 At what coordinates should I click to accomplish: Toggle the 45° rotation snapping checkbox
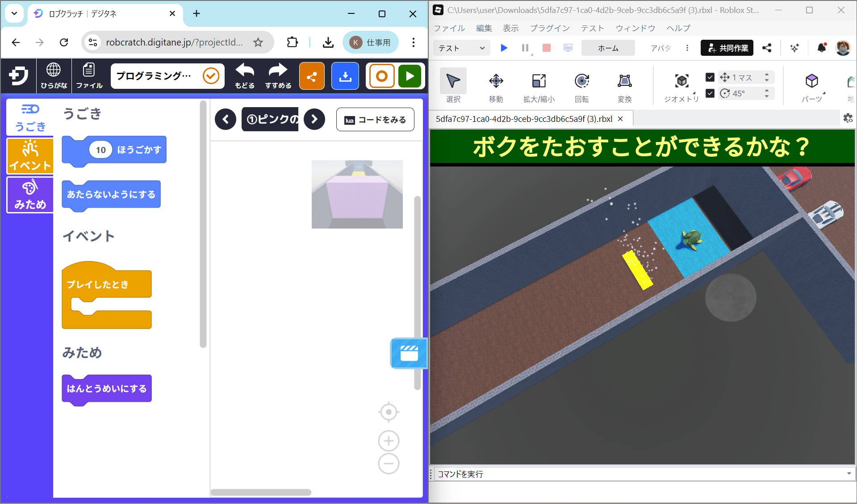coord(710,93)
